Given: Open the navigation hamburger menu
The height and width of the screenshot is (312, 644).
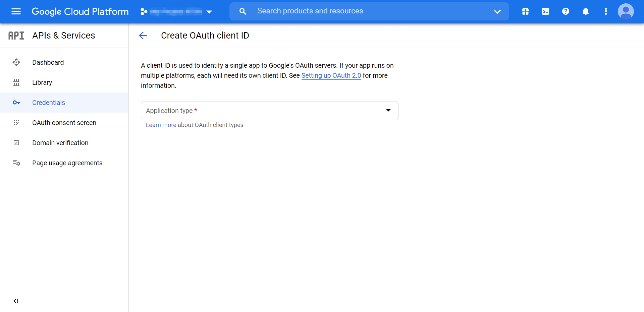Looking at the screenshot, I should (16, 11).
